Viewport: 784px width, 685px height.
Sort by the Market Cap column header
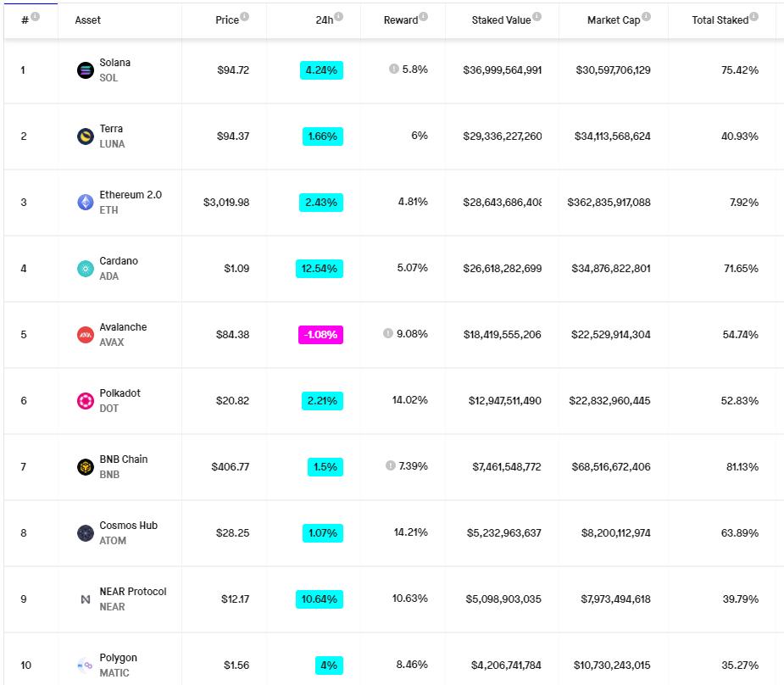pos(614,20)
